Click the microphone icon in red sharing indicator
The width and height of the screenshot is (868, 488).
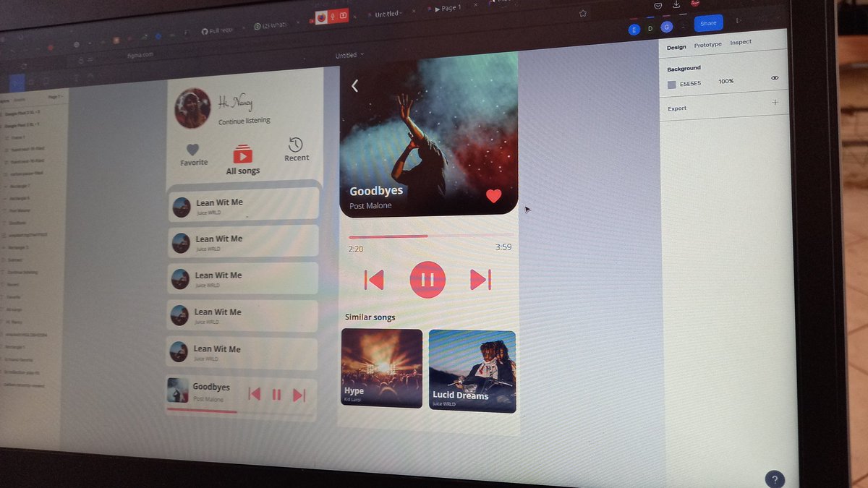click(332, 17)
